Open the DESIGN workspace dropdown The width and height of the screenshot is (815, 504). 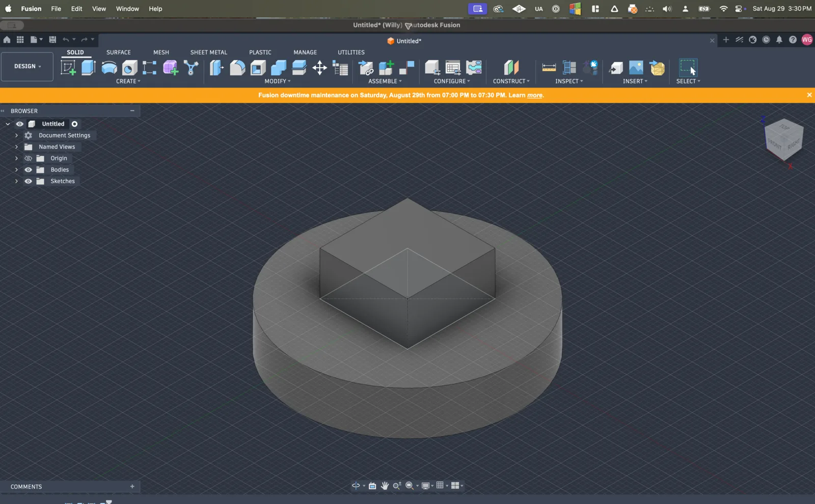coord(27,66)
